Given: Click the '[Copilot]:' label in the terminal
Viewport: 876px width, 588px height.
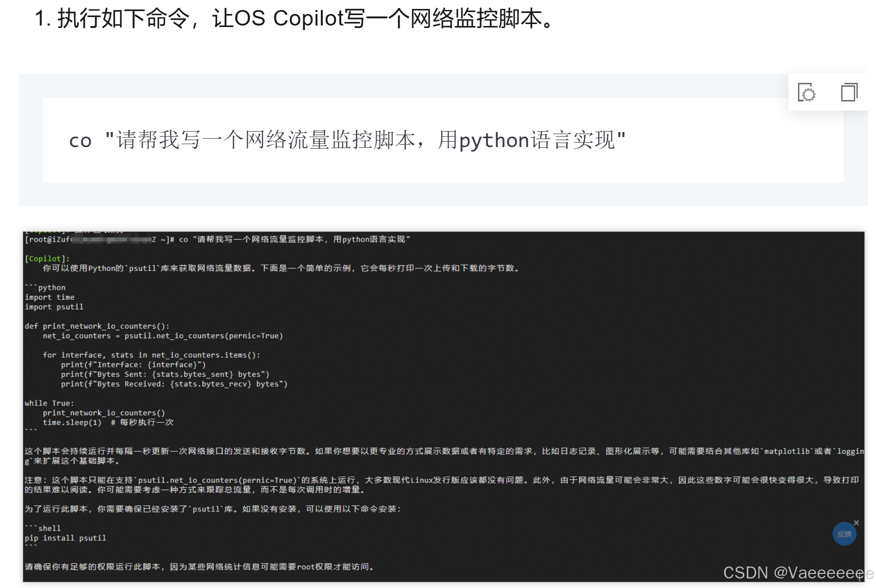Looking at the screenshot, I should (47, 259).
